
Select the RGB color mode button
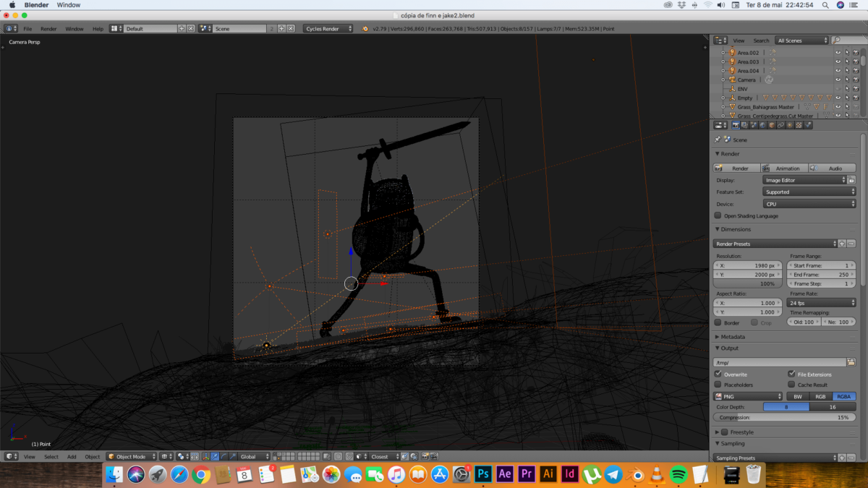click(820, 396)
